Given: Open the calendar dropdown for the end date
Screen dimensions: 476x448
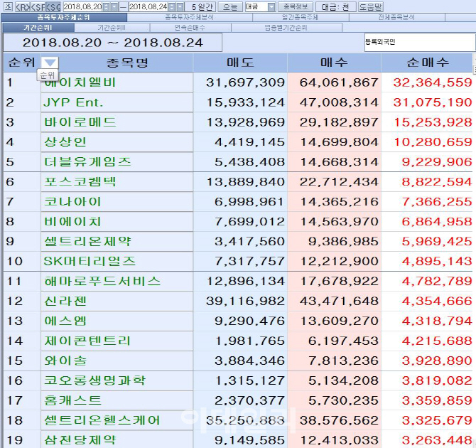Looking at the screenshot, I should [x=180, y=6].
